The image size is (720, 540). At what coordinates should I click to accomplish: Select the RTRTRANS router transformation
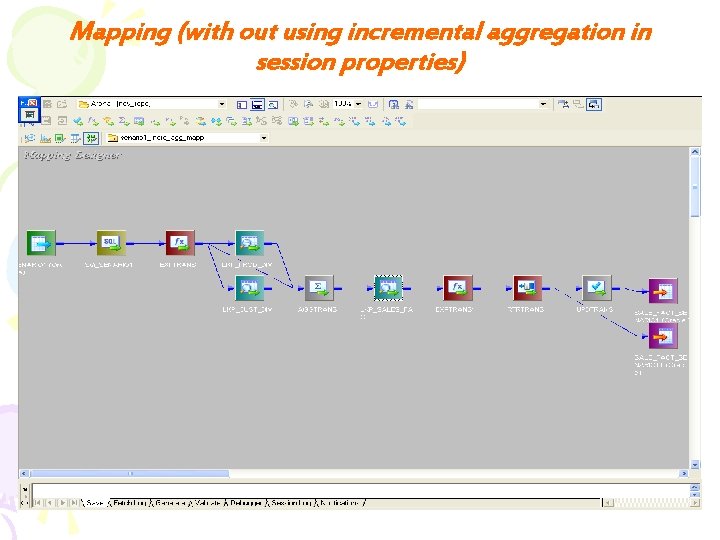coord(527,288)
